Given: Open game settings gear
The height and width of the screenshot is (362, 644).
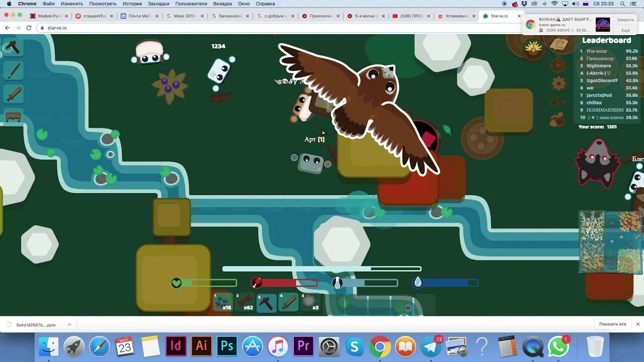Looking at the screenshot, I should pos(558,83).
